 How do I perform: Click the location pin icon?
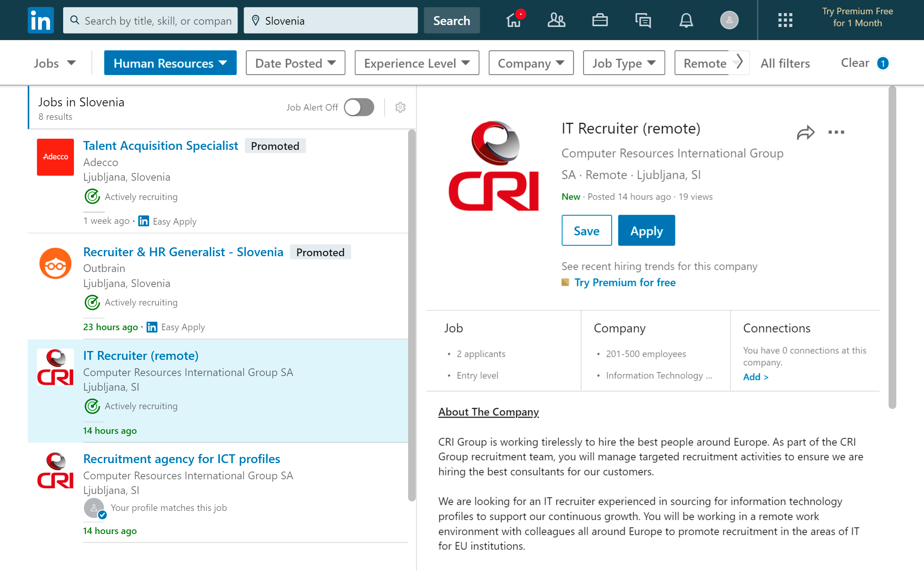click(255, 20)
